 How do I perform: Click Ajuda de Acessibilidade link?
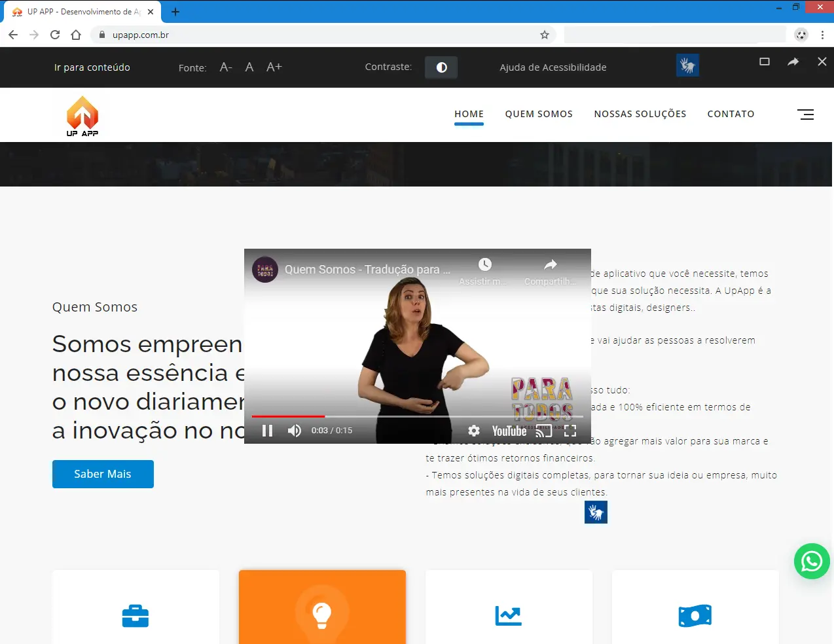point(553,67)
